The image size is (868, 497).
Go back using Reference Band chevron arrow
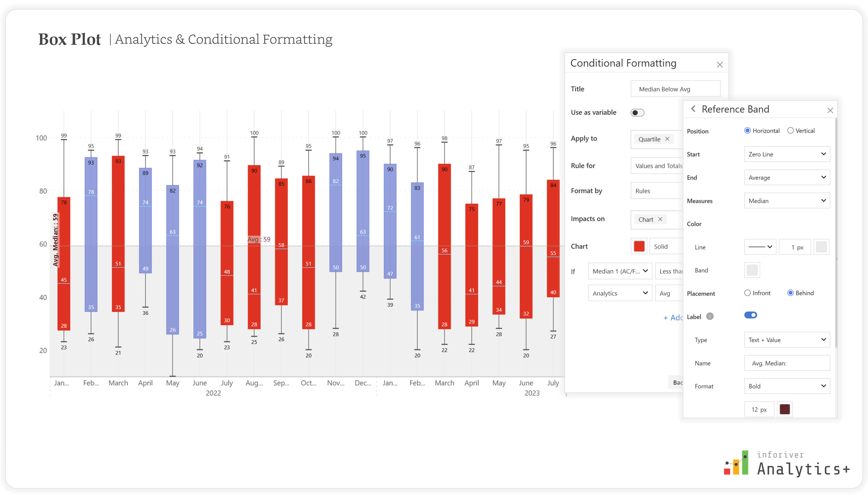point(693,109)
